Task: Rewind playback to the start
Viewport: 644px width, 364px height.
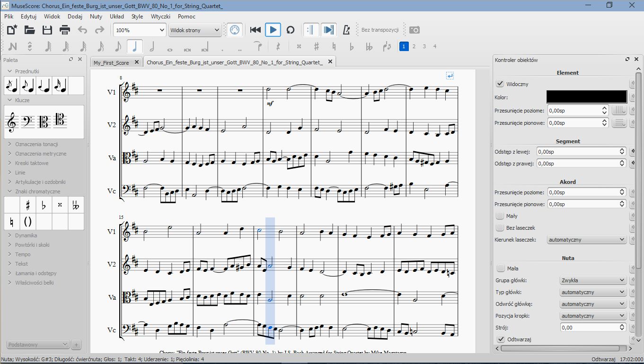Action: 256,30
